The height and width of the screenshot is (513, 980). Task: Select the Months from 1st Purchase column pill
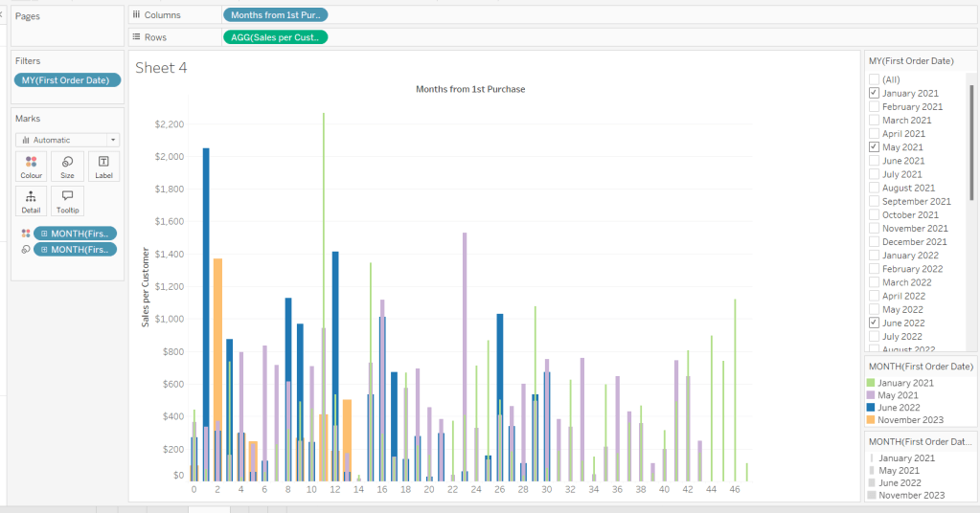click(275, 15)
